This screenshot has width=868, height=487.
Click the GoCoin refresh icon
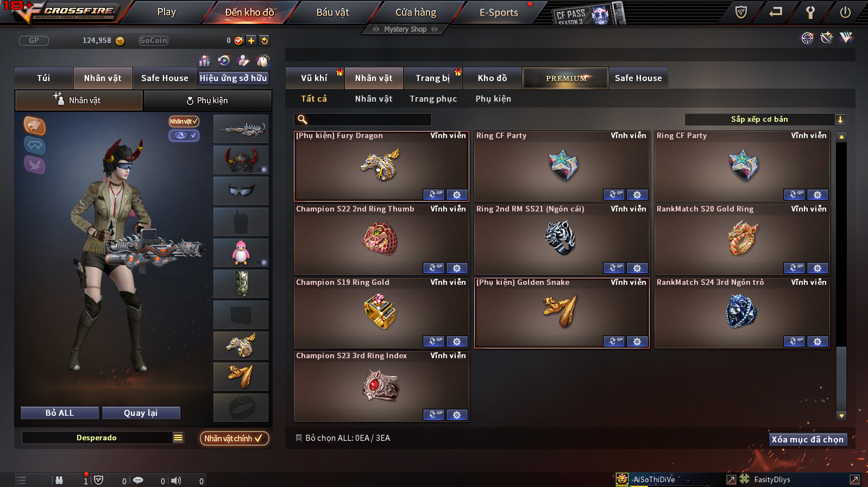(264, 40)
